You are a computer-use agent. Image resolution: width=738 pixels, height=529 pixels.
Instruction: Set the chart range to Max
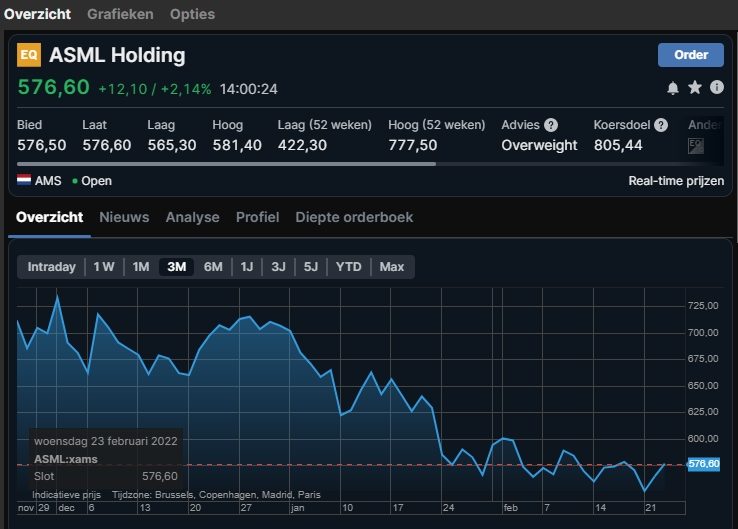392,267
